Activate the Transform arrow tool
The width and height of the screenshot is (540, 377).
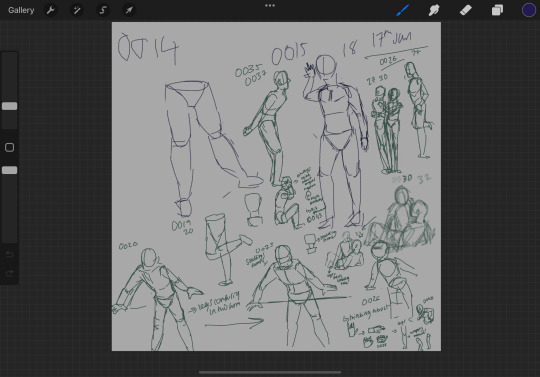[x=129, y=10]
